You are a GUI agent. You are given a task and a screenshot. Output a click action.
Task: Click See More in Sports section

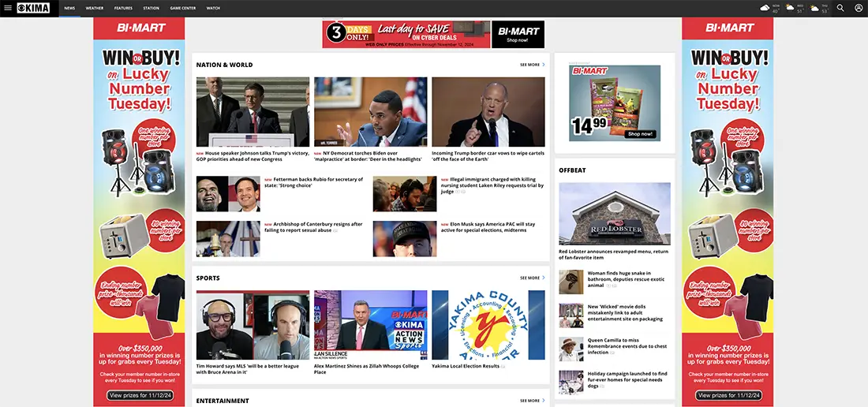coord(532,278)
